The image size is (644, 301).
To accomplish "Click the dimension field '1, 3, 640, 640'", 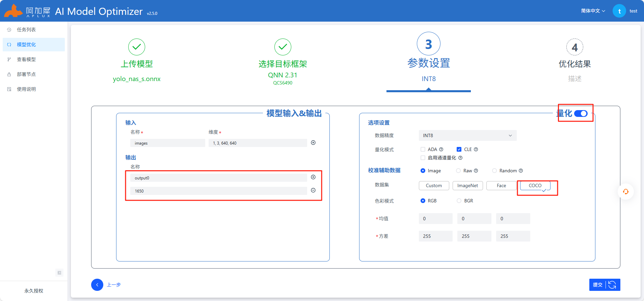I will coord(258,143).
